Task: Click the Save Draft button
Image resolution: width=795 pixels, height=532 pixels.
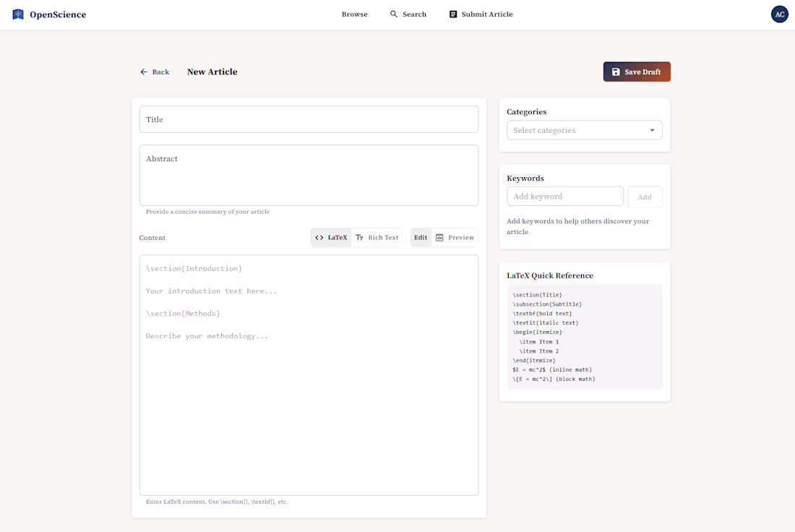Action: click(636, 72)
